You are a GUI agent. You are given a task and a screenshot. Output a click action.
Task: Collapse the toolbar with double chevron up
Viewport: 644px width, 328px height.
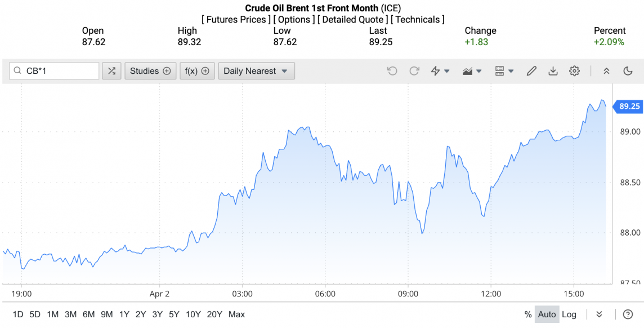[x=606, y=71]
